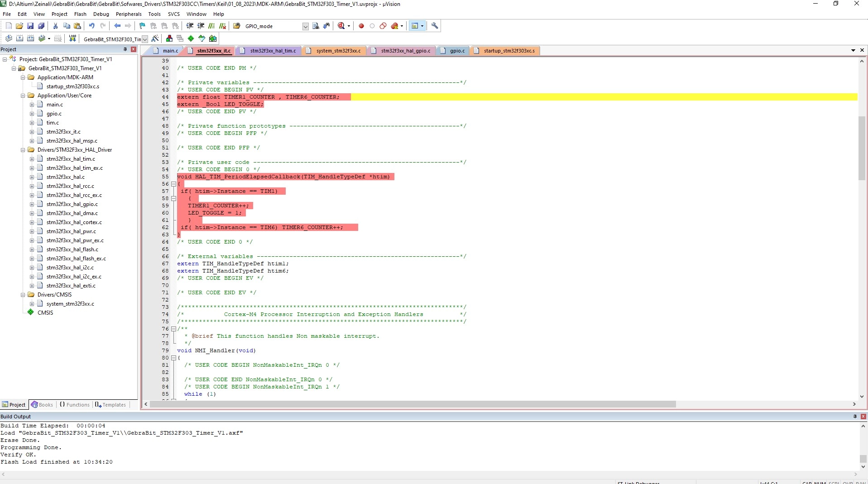Collapse the Drivers/STM32F3xx_HAL_Driver folder

23,150
